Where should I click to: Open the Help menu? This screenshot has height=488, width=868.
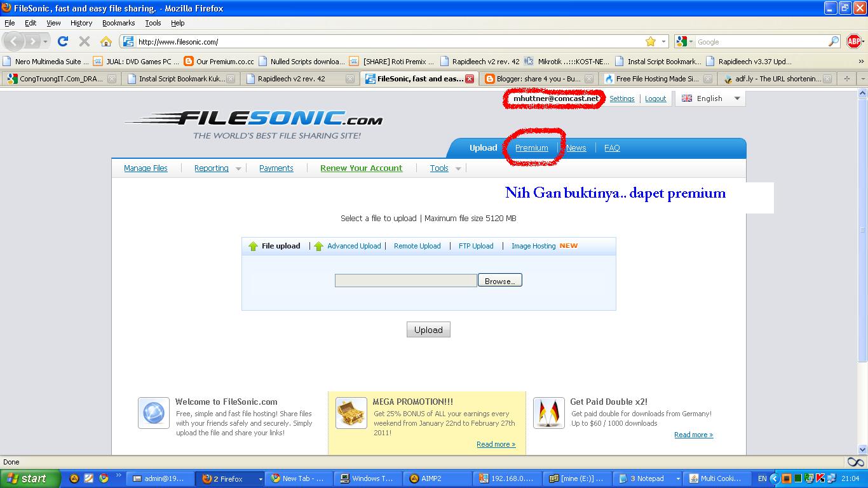[x=178, y=23]
